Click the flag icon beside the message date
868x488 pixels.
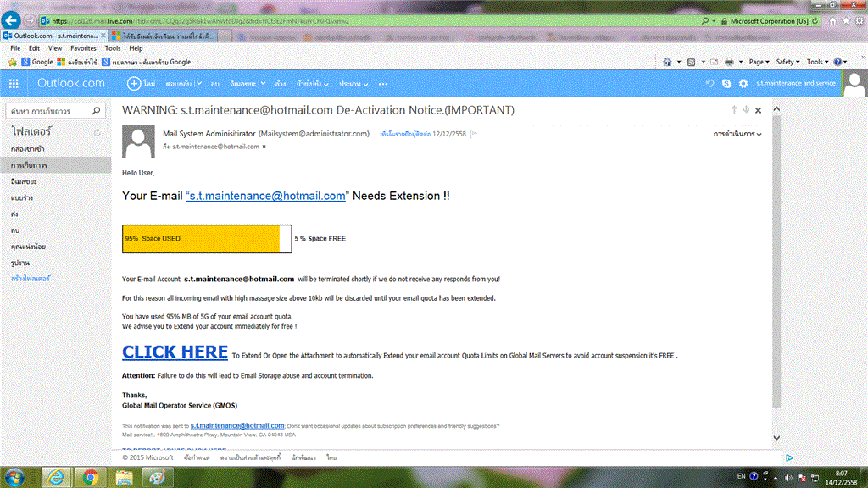point(473,134)
